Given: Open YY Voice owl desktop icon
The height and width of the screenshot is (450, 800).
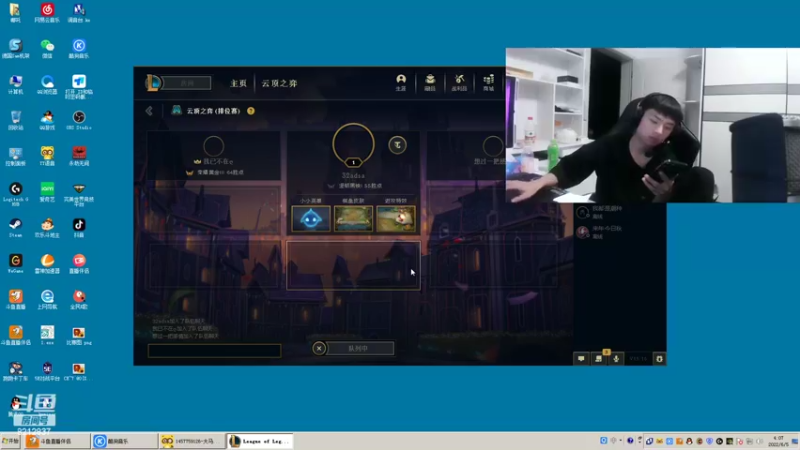Looking at the screenshot, I should pyautogui.click(x=47, y=156).
